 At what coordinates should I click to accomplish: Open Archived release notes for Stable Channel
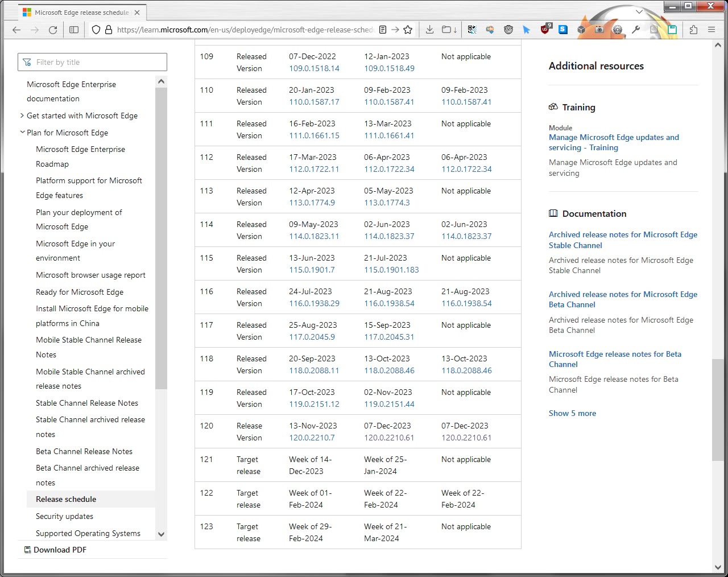click(623, 240)
